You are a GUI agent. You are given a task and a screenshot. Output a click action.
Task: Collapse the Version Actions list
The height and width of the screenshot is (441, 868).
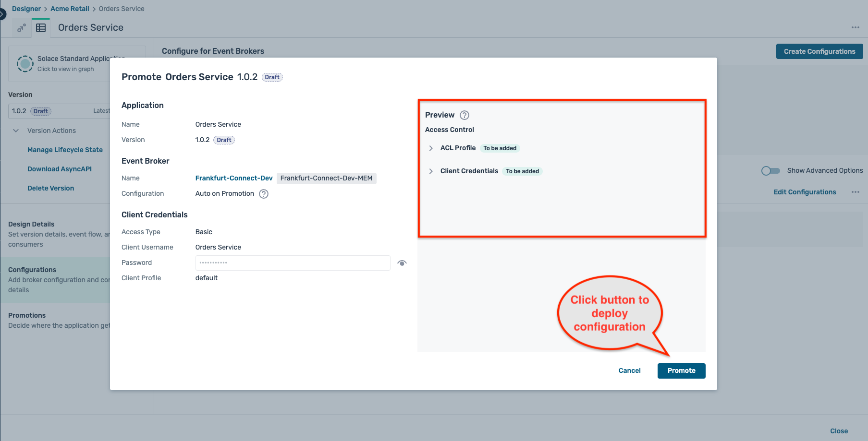(16, 131)
